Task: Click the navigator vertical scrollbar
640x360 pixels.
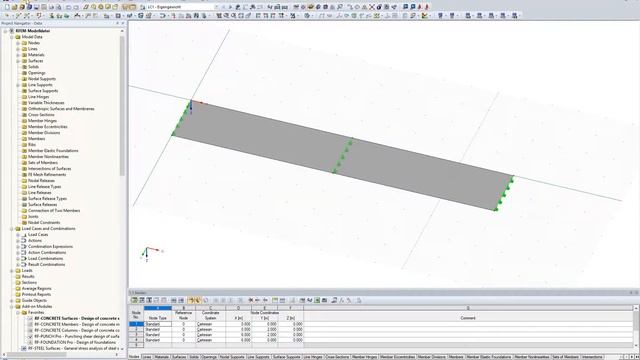Action: (x=122, y=106)
